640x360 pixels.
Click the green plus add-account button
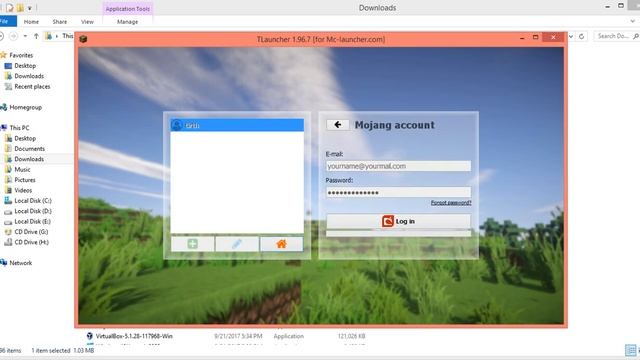coord(192,244)
